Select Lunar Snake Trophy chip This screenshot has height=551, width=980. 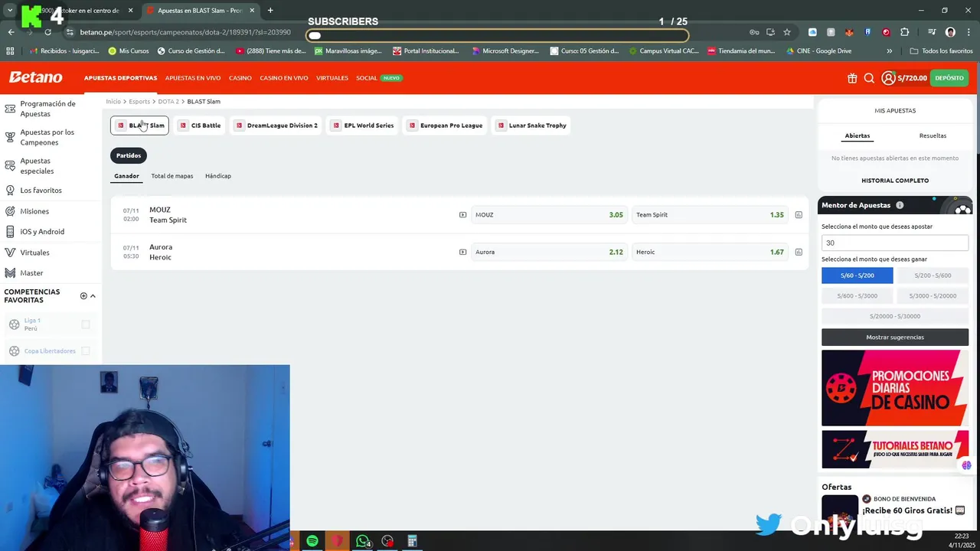pyautogui.click(x=531, y=126)
